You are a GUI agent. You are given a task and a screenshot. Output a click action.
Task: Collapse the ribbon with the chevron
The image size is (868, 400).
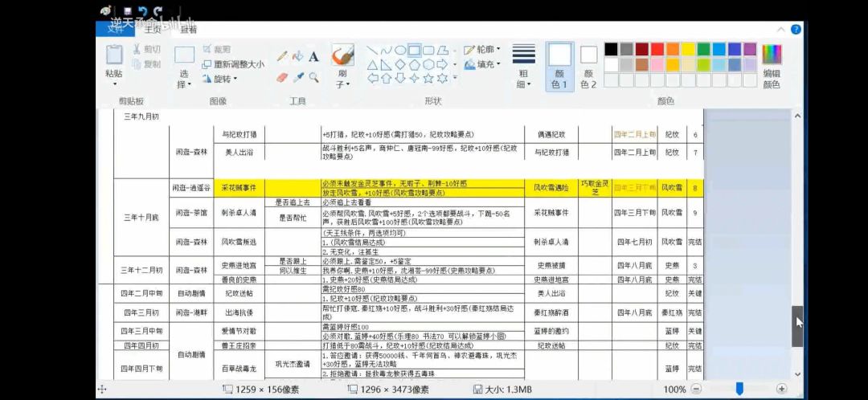click(781, 30)
